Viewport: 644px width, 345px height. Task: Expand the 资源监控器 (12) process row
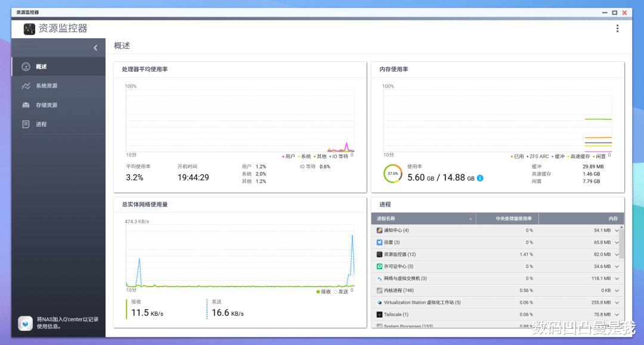pyautogui.click(x=617, y=254)
